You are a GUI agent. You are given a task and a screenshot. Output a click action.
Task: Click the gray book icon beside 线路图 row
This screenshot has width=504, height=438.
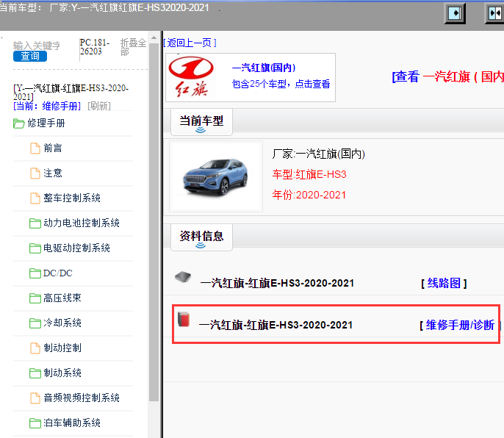tap(183, 277)
